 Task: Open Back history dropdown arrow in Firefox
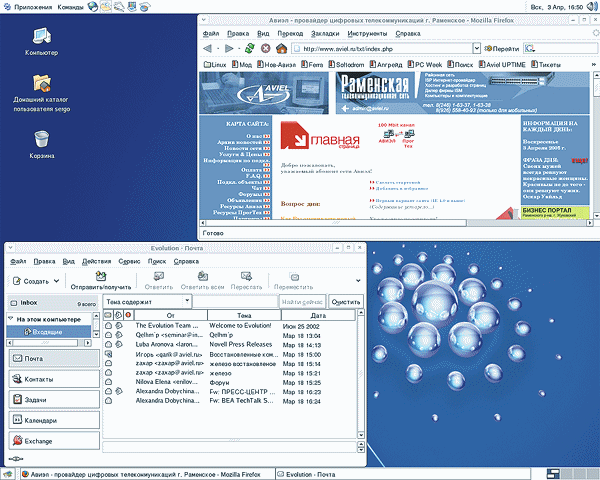coord(218,49)
